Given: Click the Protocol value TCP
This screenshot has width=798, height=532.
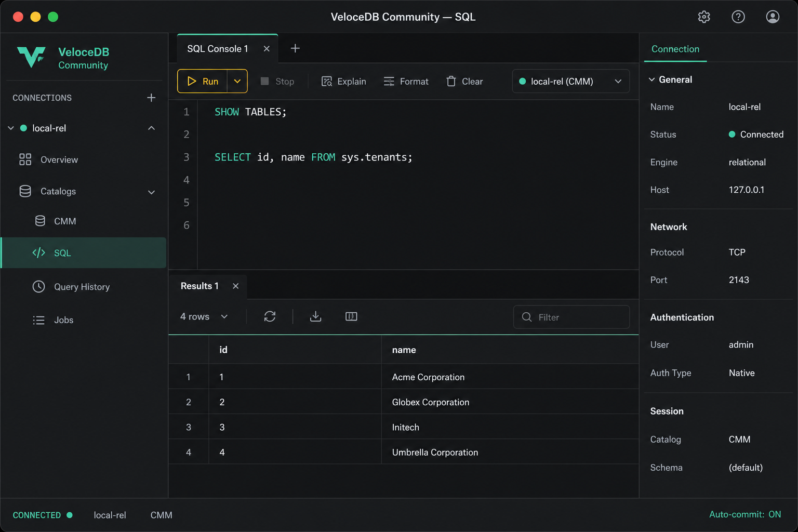Looking at the screenshot, I should pos(737,252).
